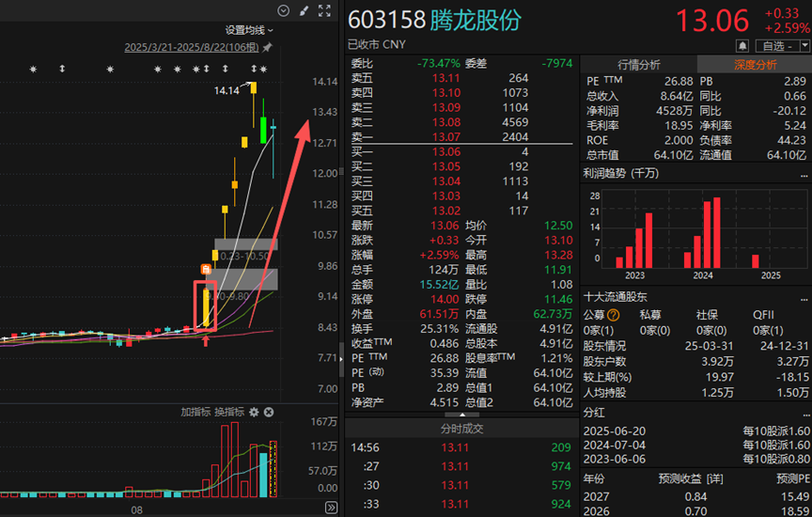812x517 pixels.
Task: Open the orange info badge on the candlestick chart
Action: click(206, 269)
